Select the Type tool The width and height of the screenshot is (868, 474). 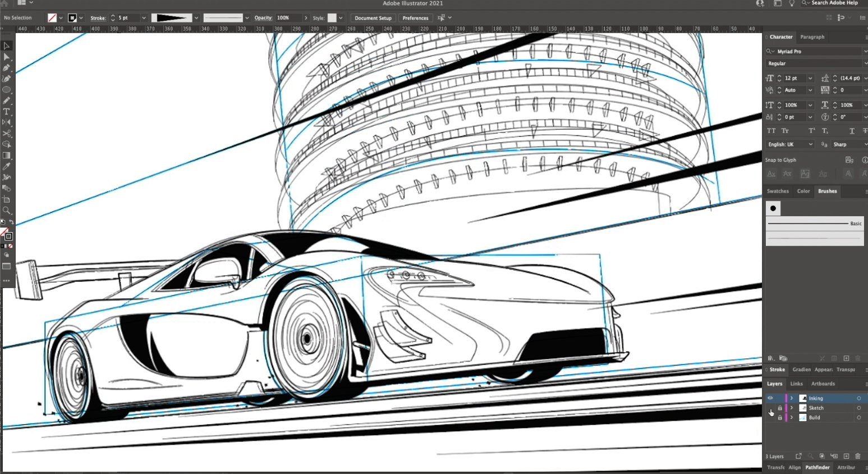[7, 112]
